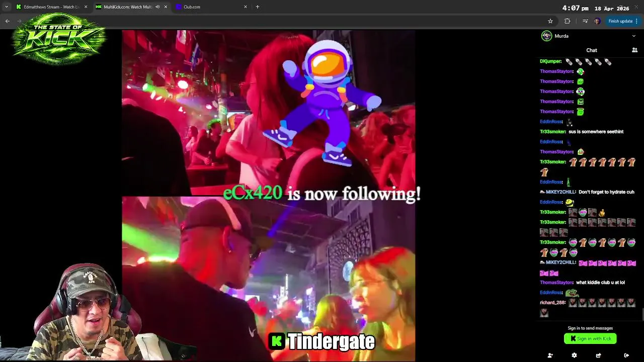Pop out the chat window icon
644x362 pixels.
click(598, 355)
